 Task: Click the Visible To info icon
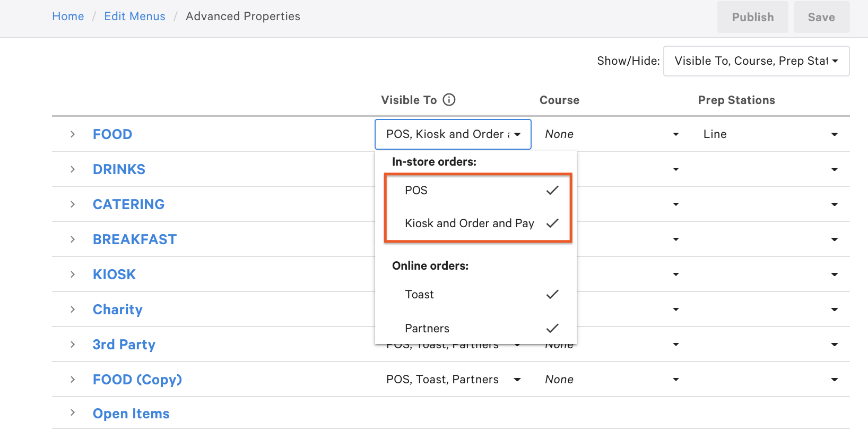(x=449, y=100)
